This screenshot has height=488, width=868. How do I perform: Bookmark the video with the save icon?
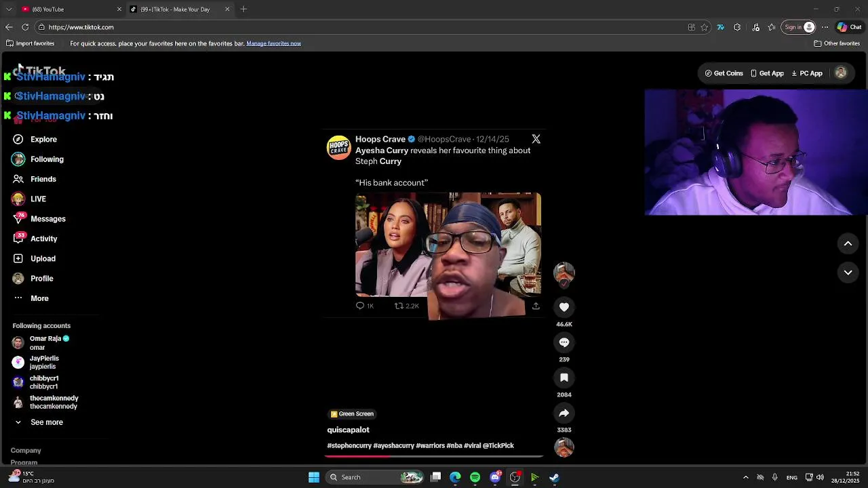pyautogui.click(x=564, y=378)
